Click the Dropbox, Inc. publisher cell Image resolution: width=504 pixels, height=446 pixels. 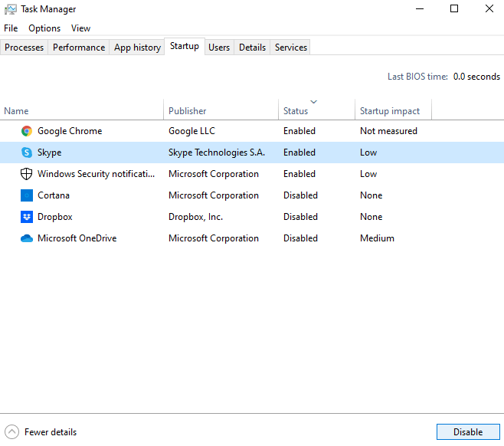(196, 217)
